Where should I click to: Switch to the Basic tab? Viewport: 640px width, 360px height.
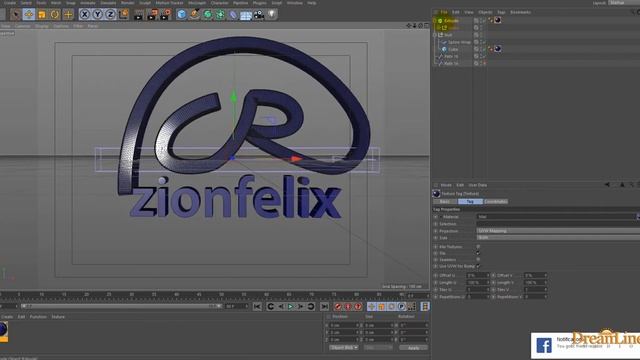coord(445,202)
